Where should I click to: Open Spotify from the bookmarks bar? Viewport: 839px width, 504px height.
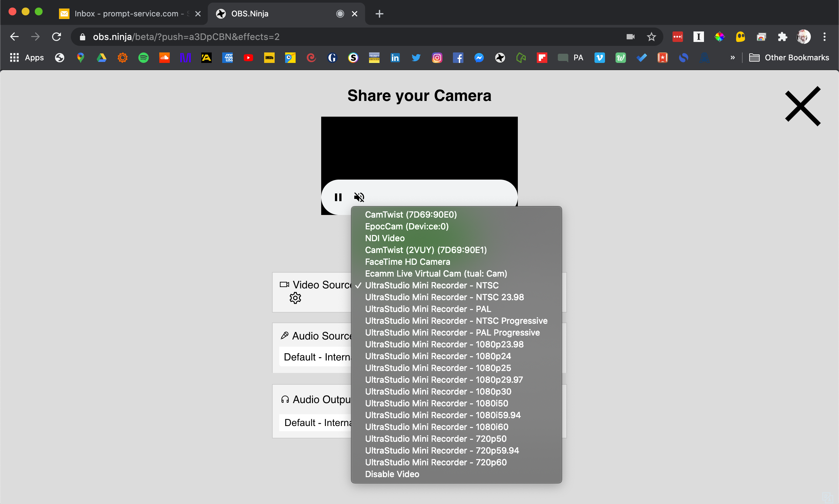pyautogui.click(x=144, y=57)
